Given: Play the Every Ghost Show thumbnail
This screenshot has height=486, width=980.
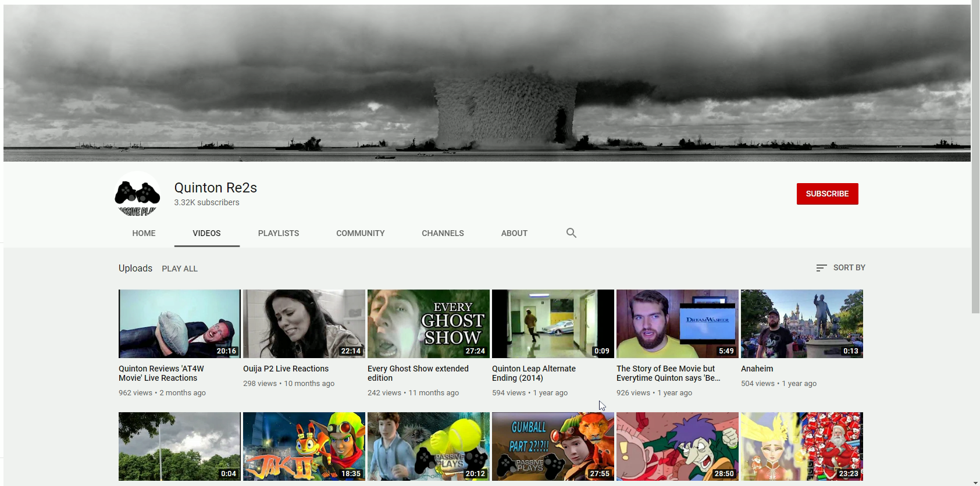Looking at the screenshot, I should click(x=429, y=324).
